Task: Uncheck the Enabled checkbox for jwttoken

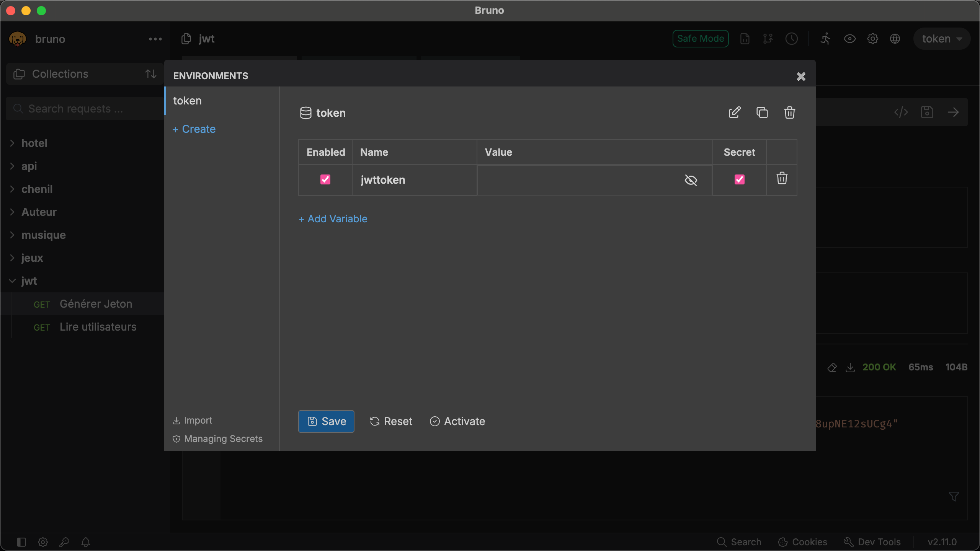Action: 325,179
